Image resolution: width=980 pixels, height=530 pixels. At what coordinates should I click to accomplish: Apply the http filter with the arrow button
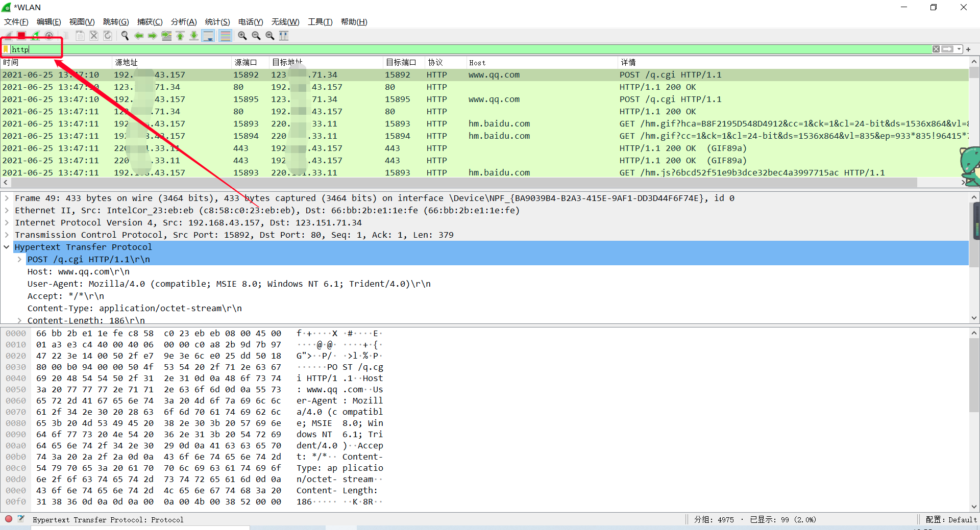947,49
